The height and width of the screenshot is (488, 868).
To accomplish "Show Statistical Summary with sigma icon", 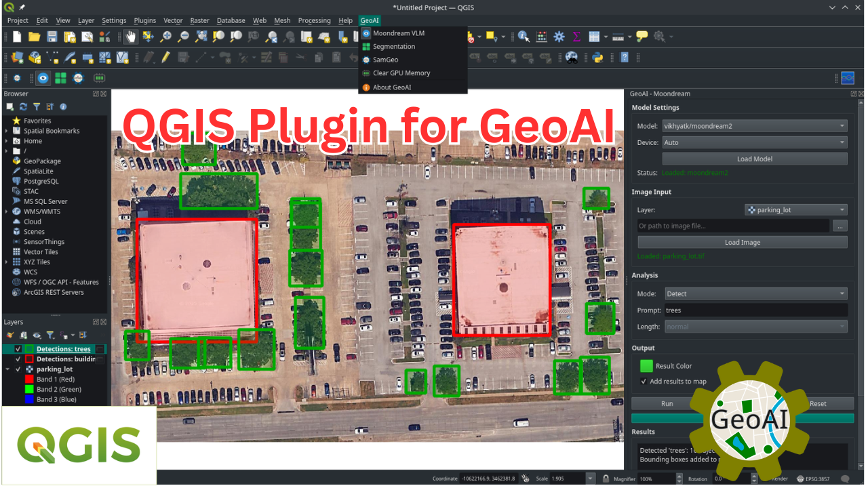I will 577,37.
